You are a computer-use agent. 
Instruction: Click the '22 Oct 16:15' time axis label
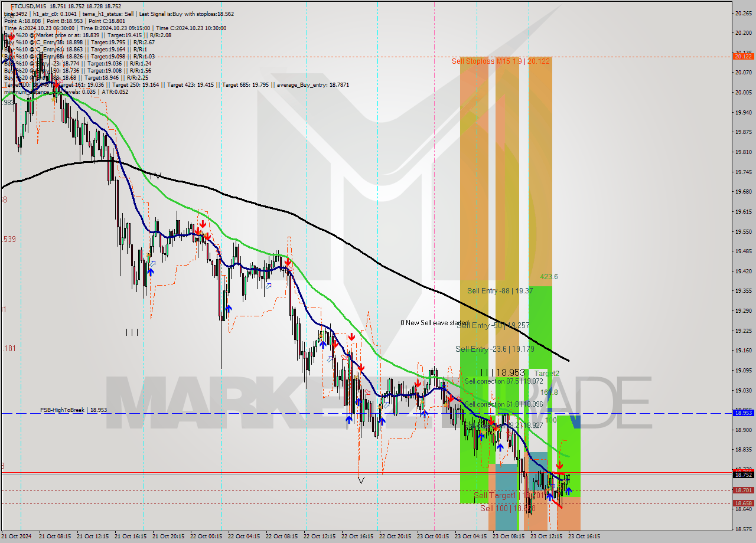[357, 537]
